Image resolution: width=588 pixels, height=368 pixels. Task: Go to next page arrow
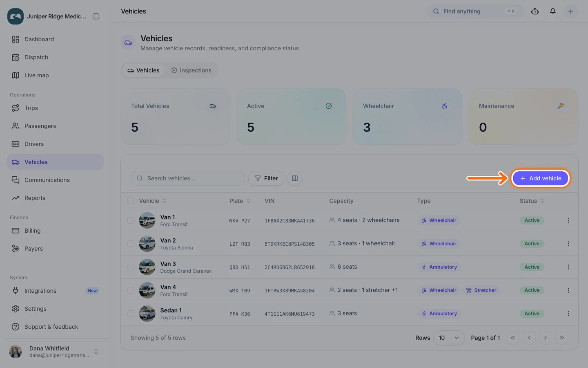coord(546,338)
